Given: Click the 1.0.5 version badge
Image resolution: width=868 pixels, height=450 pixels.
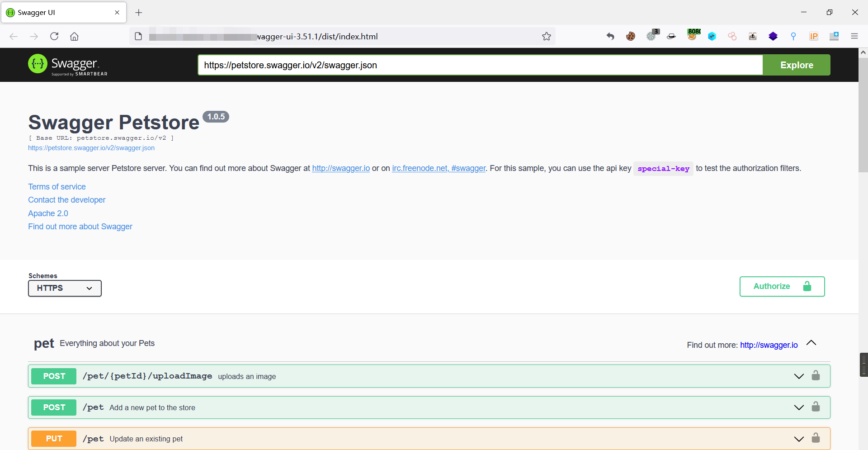Looking at the screenshot, I should click(x=216, y=117).
